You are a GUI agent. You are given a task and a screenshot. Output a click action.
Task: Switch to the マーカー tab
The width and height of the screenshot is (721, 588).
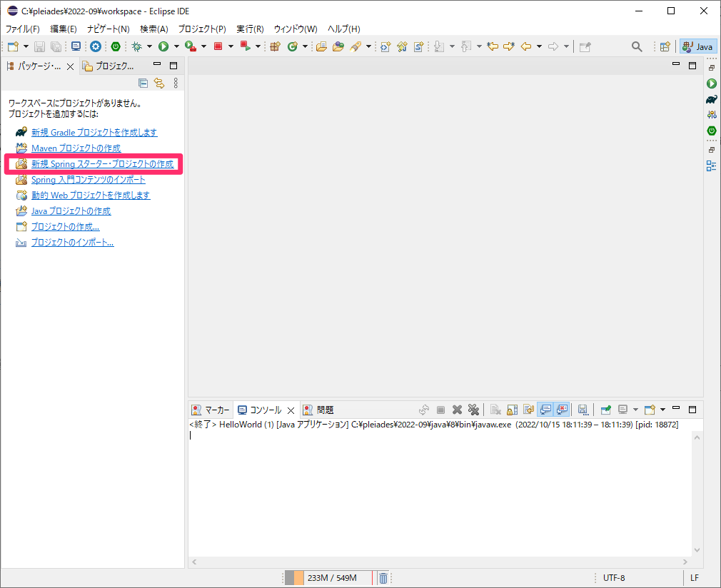[x=211, y=410]
